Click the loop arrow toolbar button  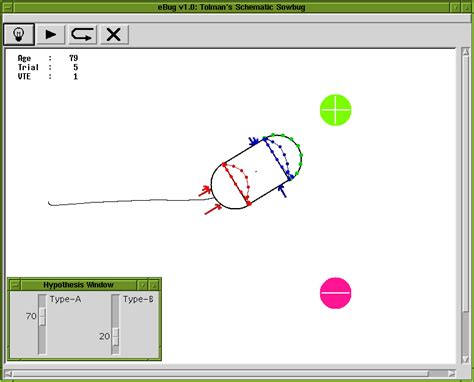point(83,34)
